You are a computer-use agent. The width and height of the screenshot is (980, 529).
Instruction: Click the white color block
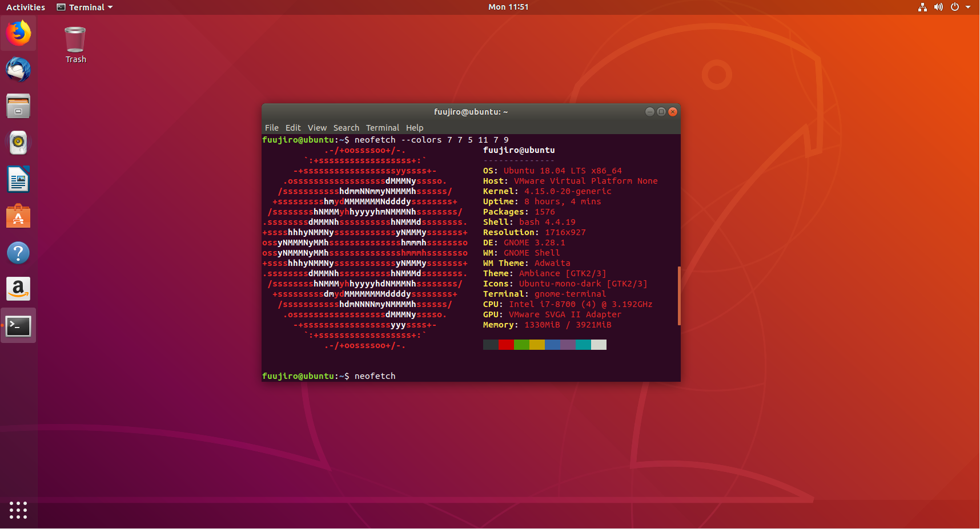click(x=599, y=345)
